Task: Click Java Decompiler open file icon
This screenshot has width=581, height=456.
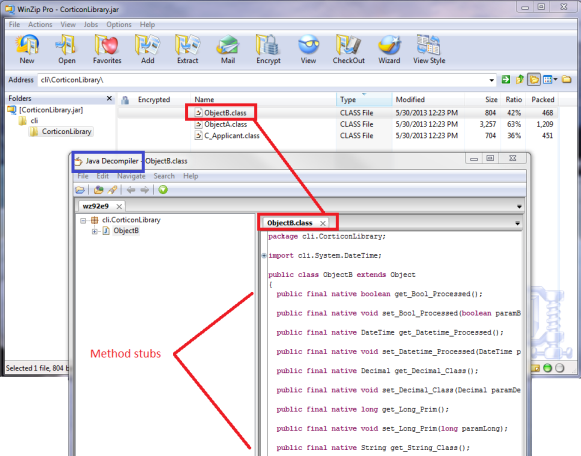Action: click(x=80, y=190)
